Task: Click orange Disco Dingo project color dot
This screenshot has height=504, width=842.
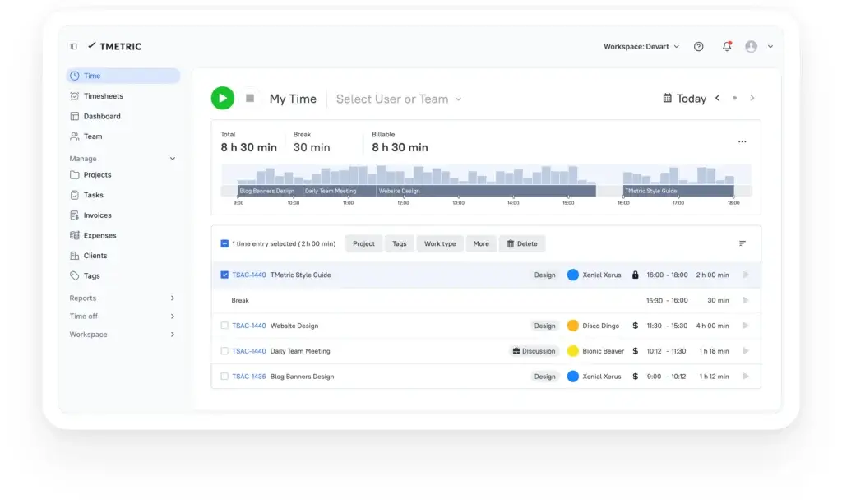Action: click(x=573, y=326)
